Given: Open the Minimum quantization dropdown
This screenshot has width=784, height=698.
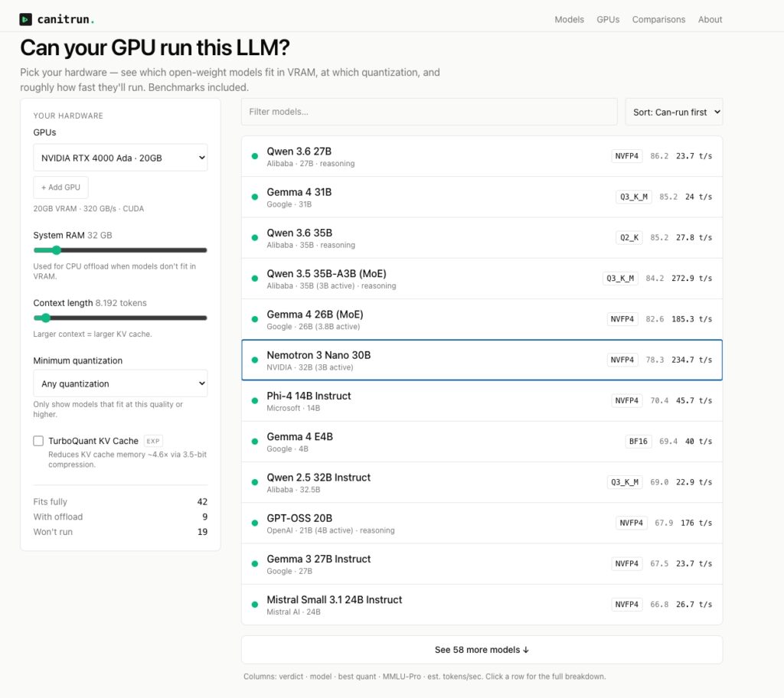Looking at the screenshot, I should (120, 383).
